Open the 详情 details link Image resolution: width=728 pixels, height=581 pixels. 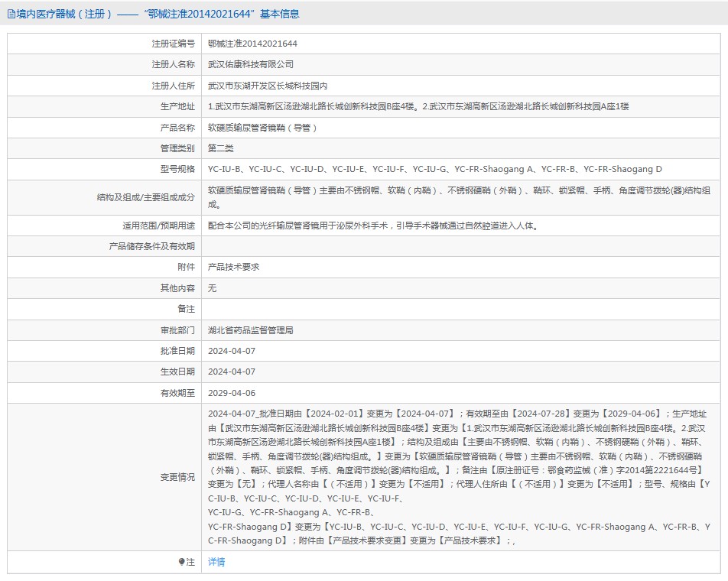click(216, 562)
